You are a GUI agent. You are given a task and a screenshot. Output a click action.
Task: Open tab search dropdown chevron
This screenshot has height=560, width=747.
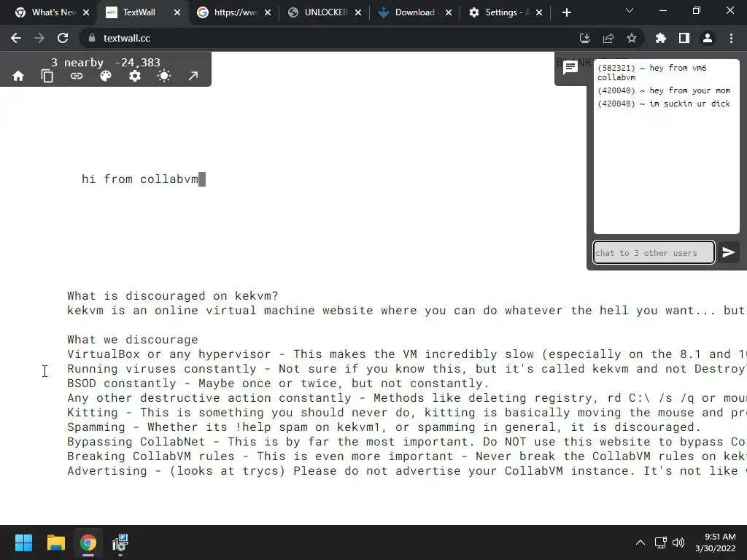tap(630, 10)
